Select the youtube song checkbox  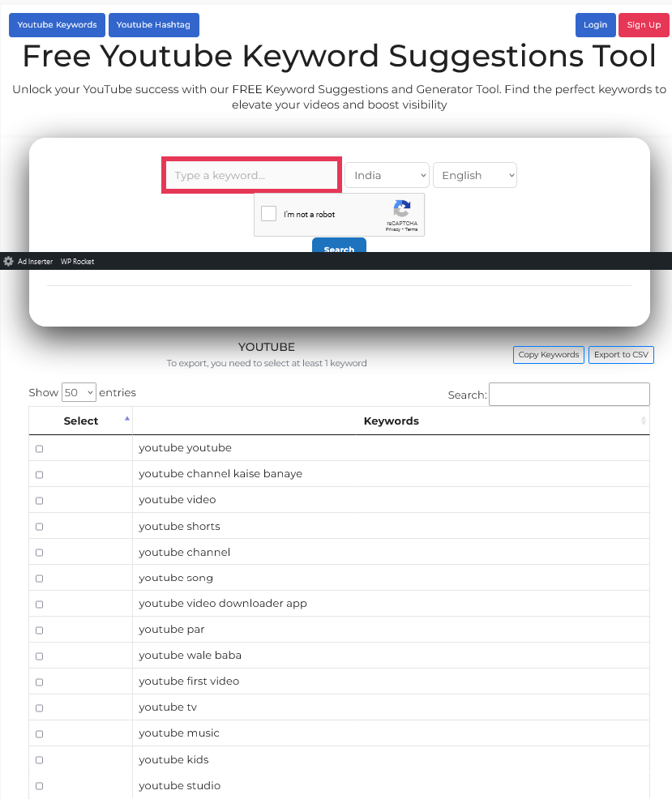click(39, 579)
